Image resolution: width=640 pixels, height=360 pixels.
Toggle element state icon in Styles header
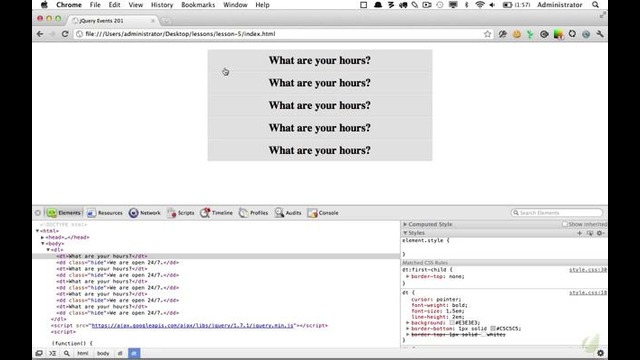(590, 233)
